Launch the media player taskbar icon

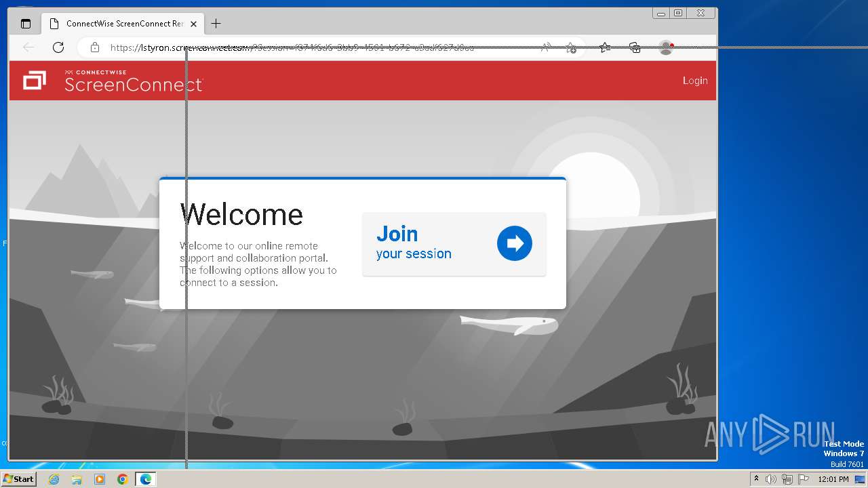click(100, 479)
